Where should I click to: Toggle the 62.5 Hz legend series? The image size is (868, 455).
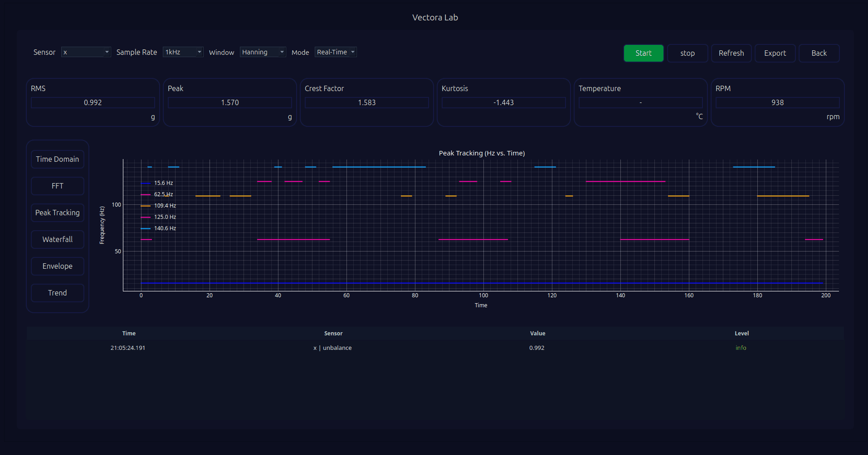[x=157, y=194]
